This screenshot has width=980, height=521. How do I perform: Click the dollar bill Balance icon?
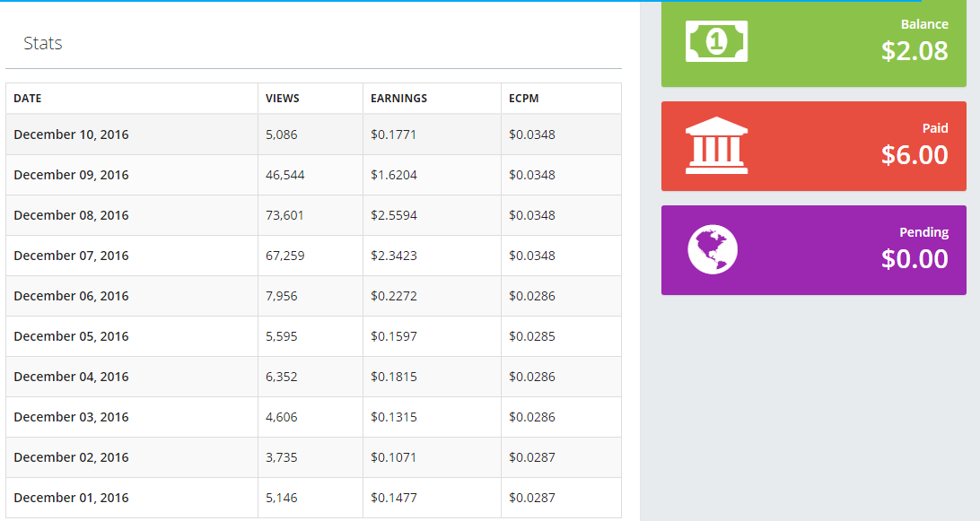click(716, 41)
